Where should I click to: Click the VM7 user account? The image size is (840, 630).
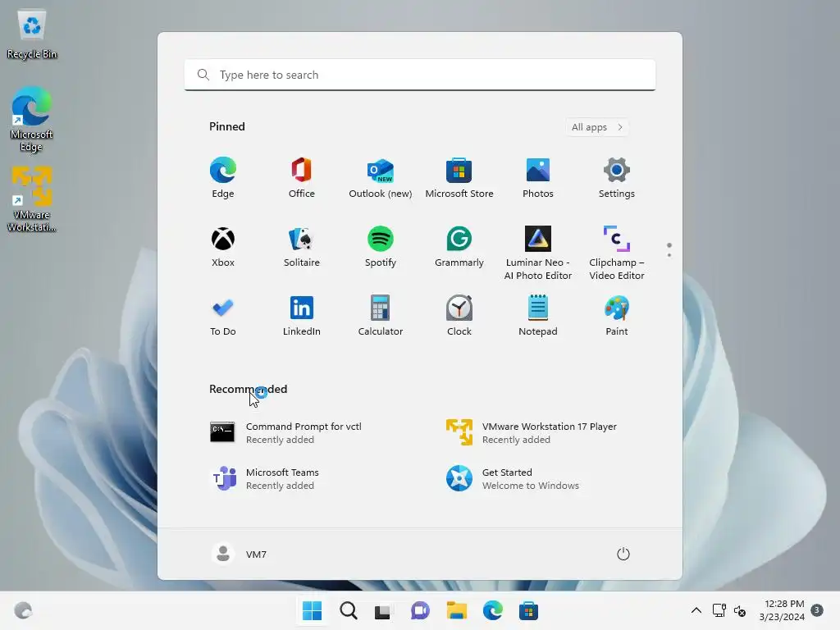[240, 554]
